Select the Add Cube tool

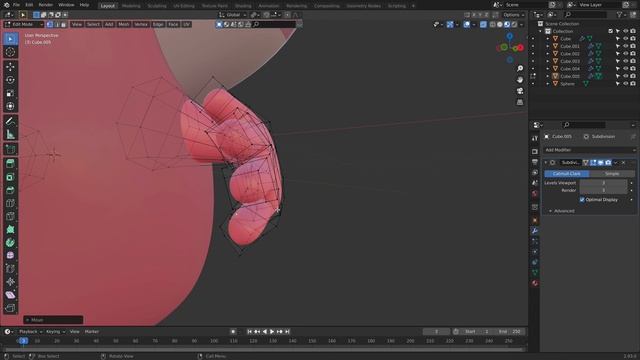pos(10,149)
